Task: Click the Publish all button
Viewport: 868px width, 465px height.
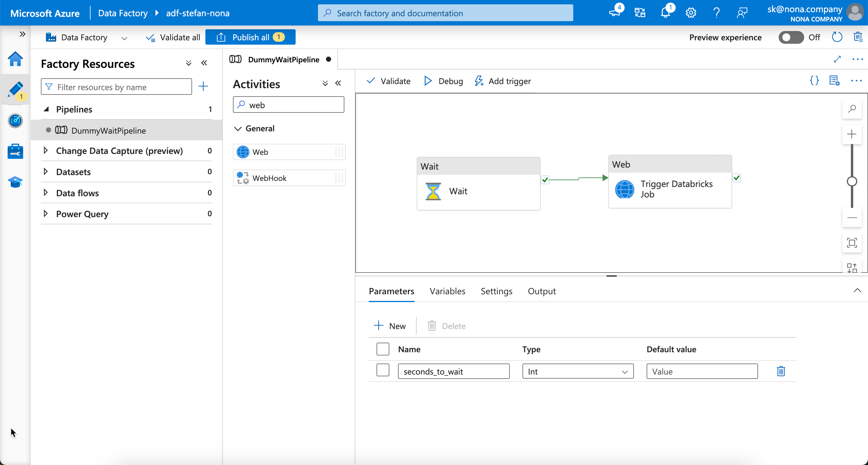Action: click(x=250, y=37)
